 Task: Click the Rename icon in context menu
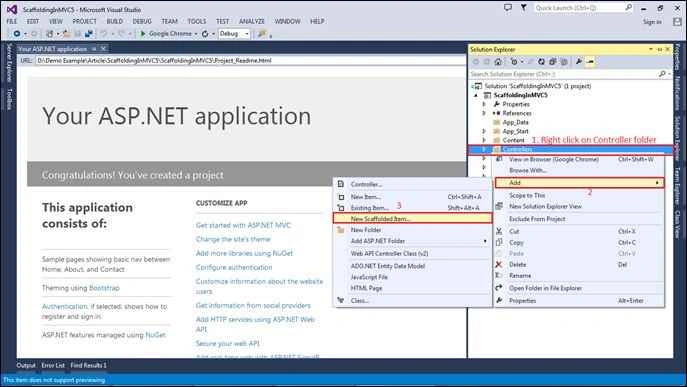coord(499,275)
